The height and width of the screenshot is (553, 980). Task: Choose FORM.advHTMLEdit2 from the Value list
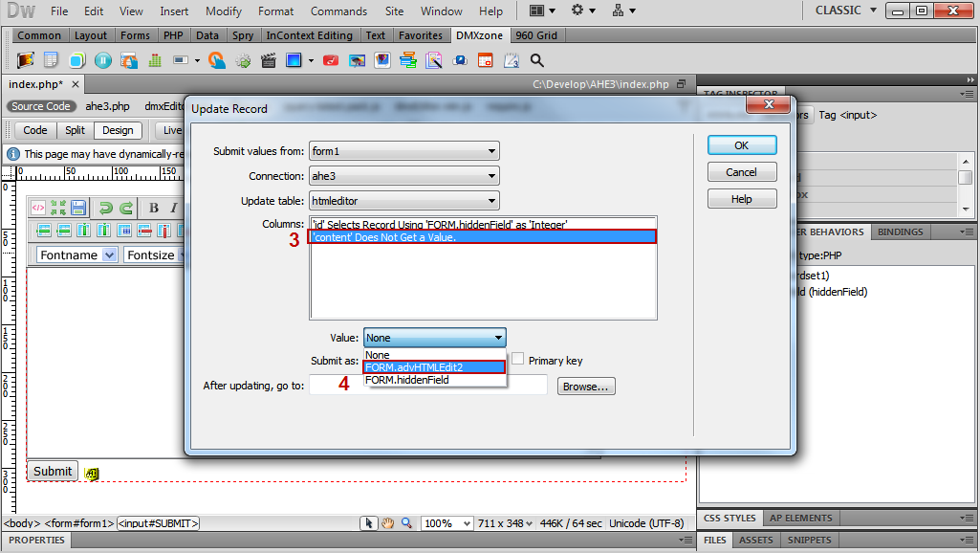coord(434,367)
